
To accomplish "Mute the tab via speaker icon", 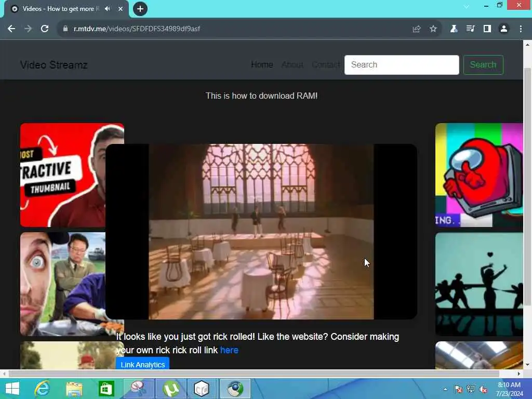I will 108,9.
